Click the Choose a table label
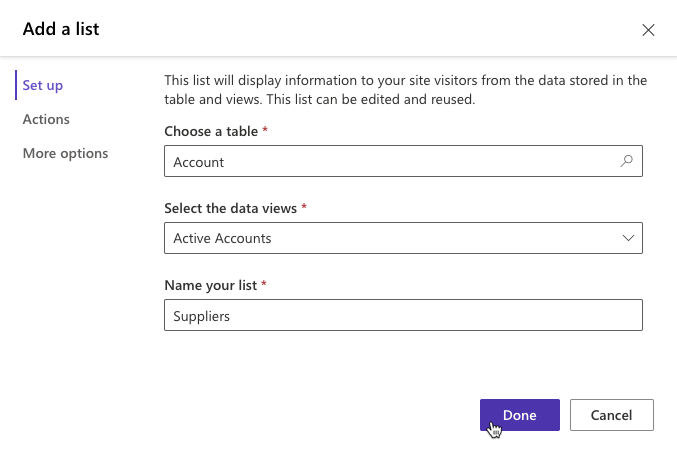Image resolution: width=677 pixels, height=456 pixels. click(210, 132)
